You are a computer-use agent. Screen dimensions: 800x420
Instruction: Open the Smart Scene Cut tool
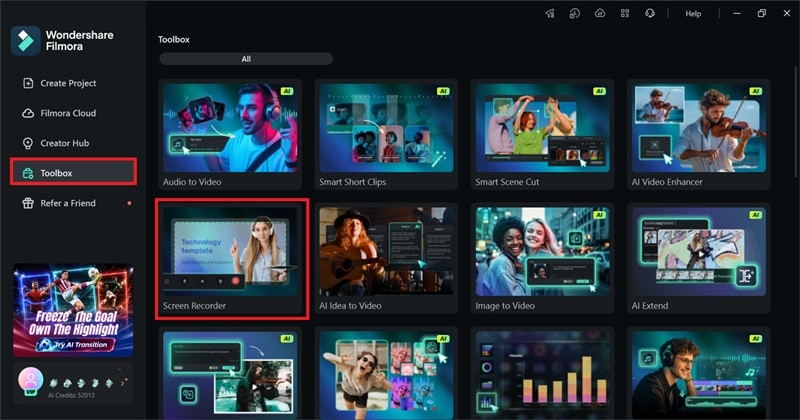point(542,134)
